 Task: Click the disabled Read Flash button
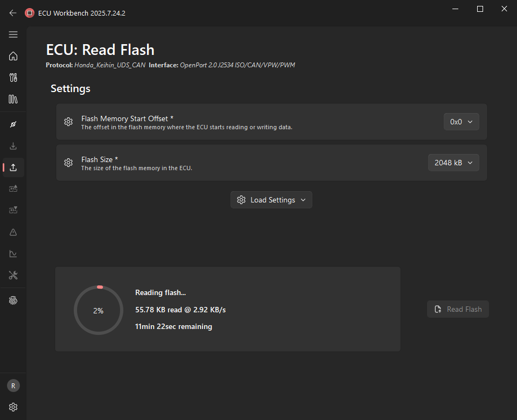click(x=458, y=309)
